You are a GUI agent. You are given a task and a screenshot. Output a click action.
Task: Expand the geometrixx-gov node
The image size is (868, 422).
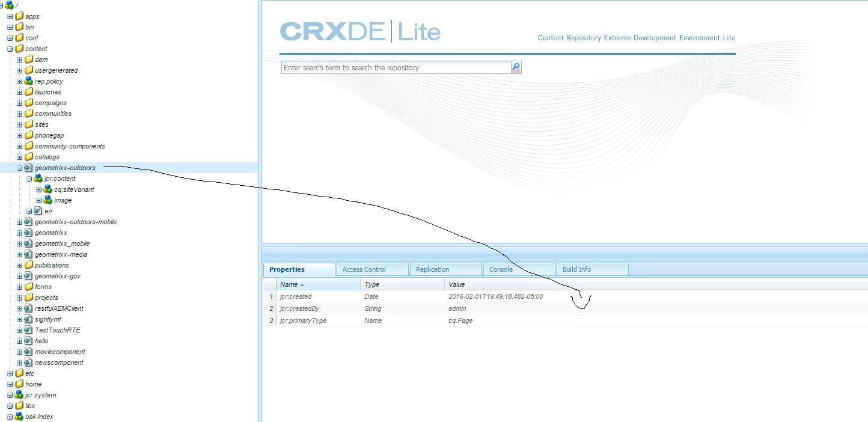(19, 276)
